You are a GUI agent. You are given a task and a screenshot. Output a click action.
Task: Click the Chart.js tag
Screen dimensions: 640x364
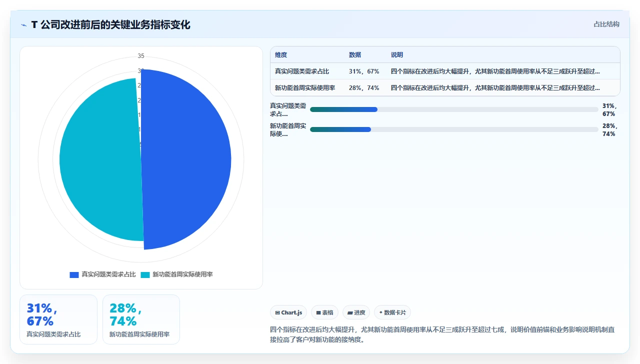coord(288,312)
